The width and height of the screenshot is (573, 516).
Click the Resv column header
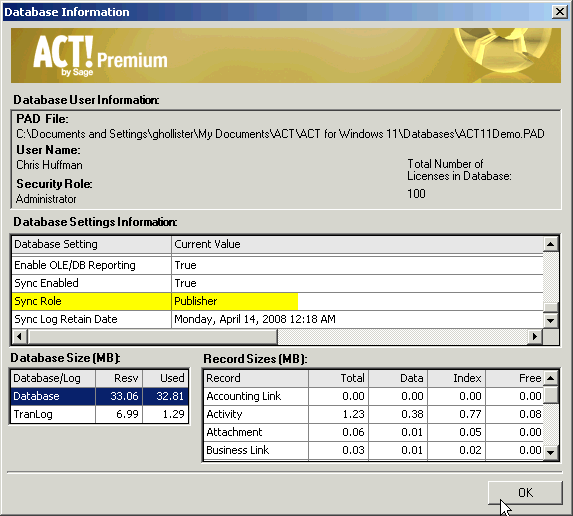(x=119, y=378)
